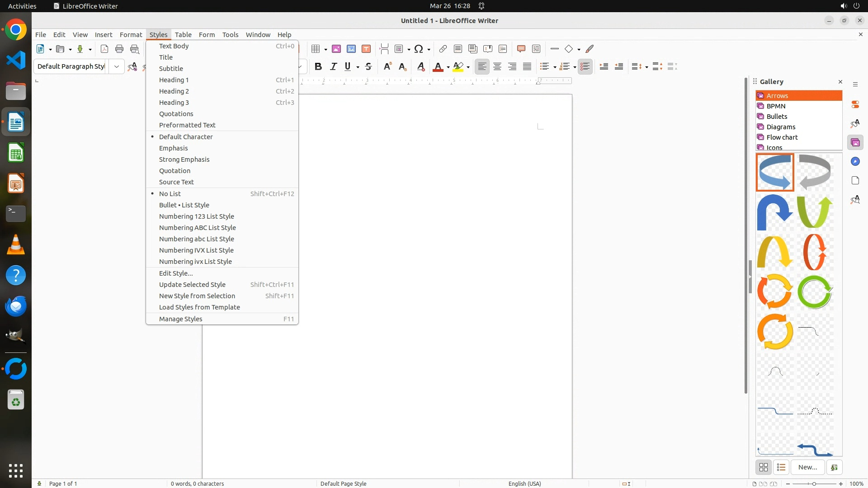Click the zoom slider in status bar

pos(814,484)
